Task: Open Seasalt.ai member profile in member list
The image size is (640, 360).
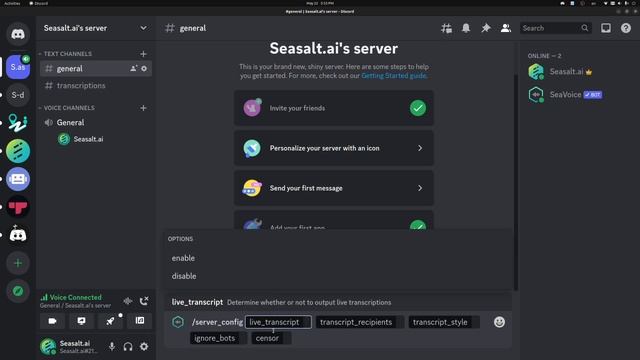Action: click(578, 72)
